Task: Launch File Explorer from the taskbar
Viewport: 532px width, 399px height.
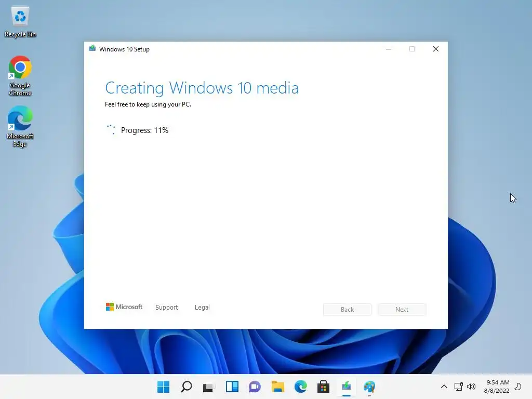Action: (x=277, y=387)
